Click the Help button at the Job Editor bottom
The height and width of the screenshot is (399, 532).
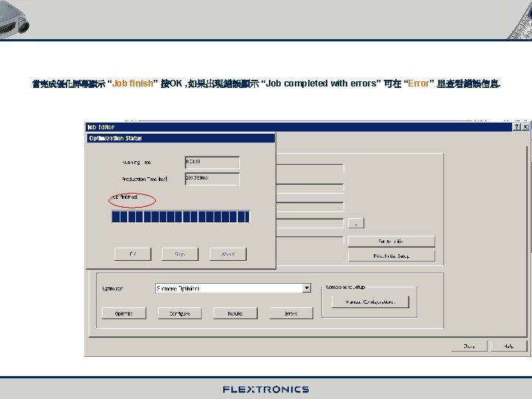[508, 346]
